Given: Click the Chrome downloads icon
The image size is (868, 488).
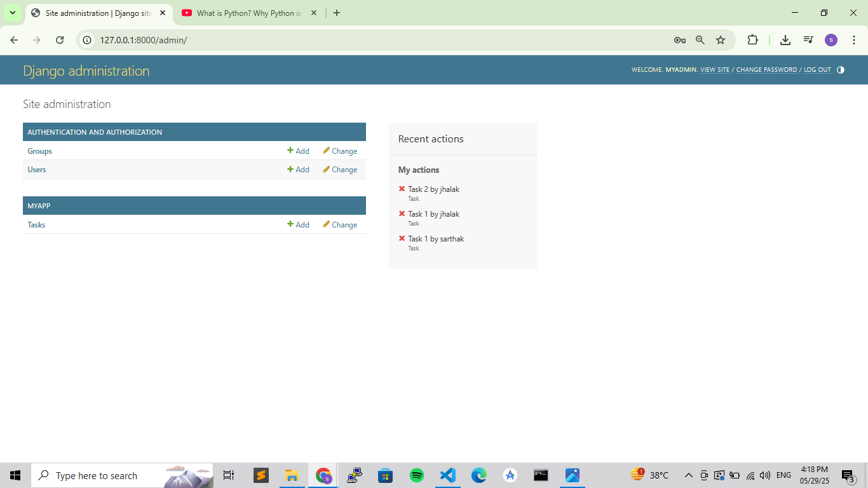Looking at the screenshot, I should point(785,40).
